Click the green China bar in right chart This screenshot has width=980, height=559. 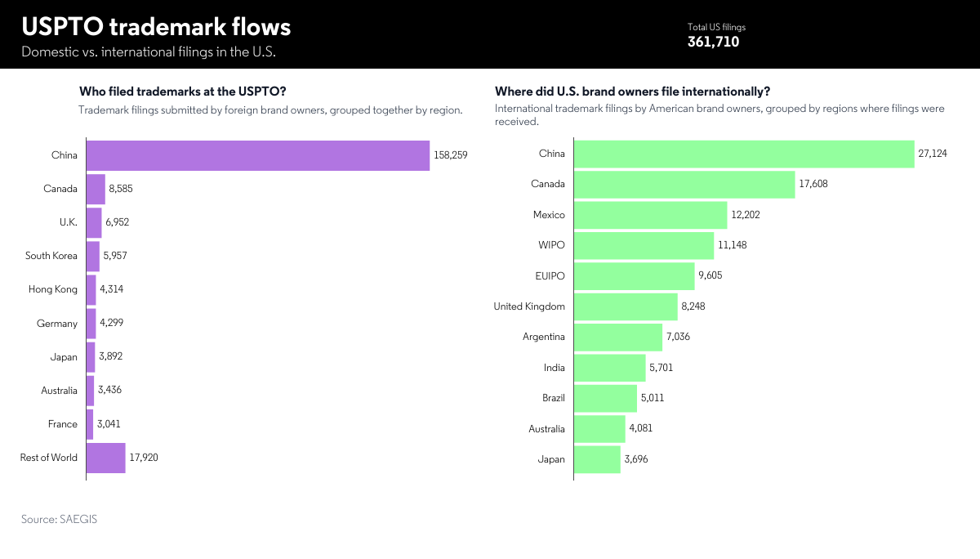[744, 154]
